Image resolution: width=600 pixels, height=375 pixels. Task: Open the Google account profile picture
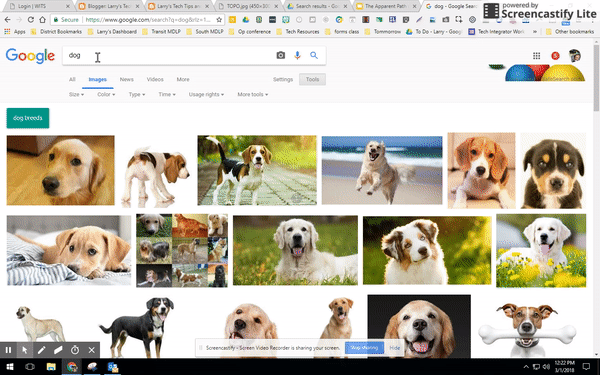coord(574,56)
